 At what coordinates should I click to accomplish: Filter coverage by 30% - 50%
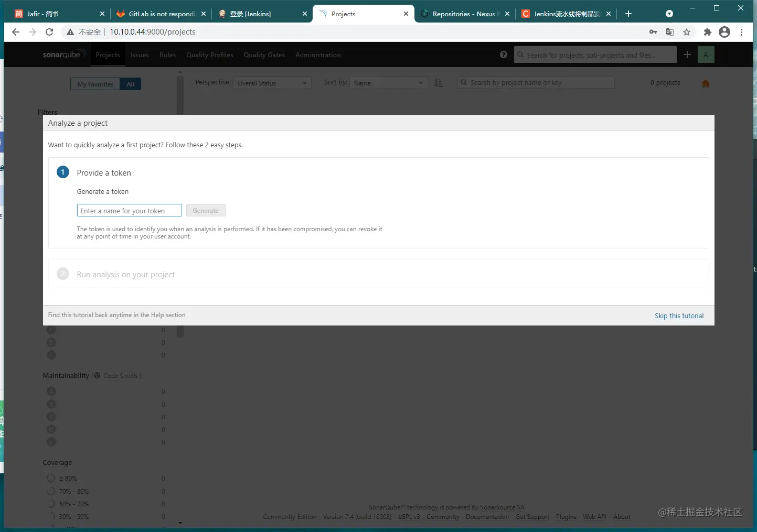tap(74, 517)
